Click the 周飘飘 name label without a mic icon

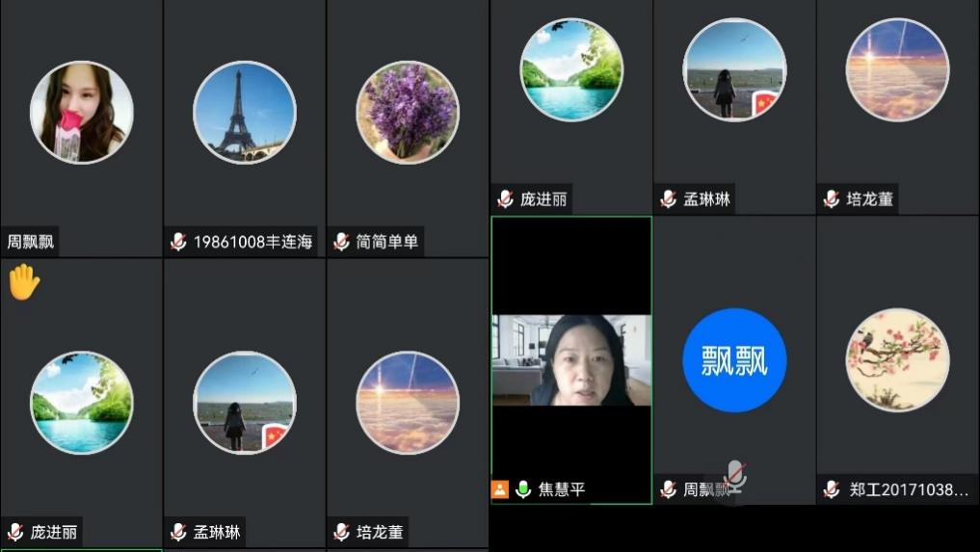tap(30, 242)
